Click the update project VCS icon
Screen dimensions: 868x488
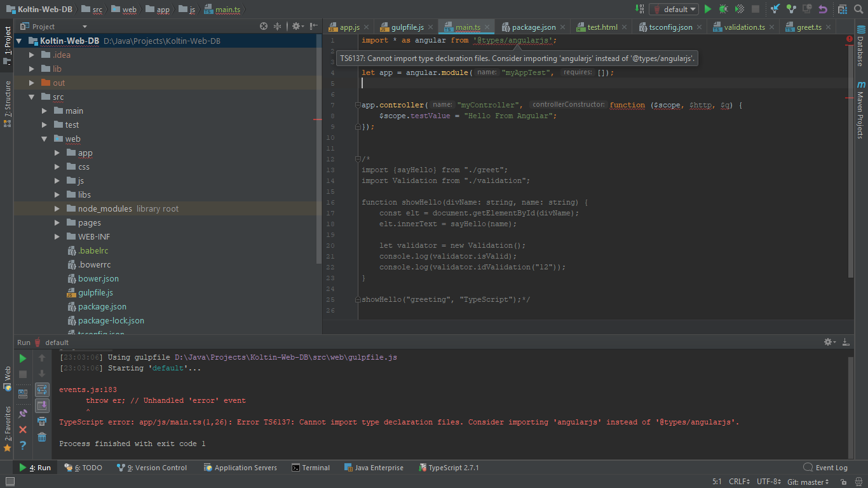775,9
